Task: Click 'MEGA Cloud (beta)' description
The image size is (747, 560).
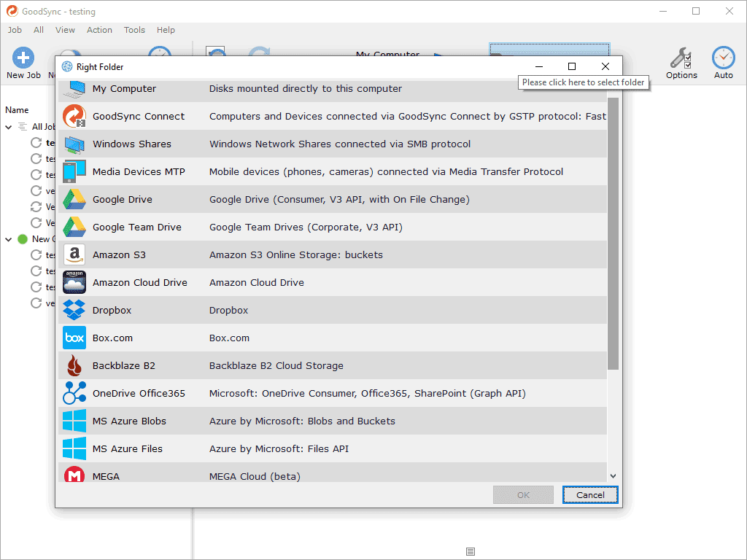Action: (255, 476)
